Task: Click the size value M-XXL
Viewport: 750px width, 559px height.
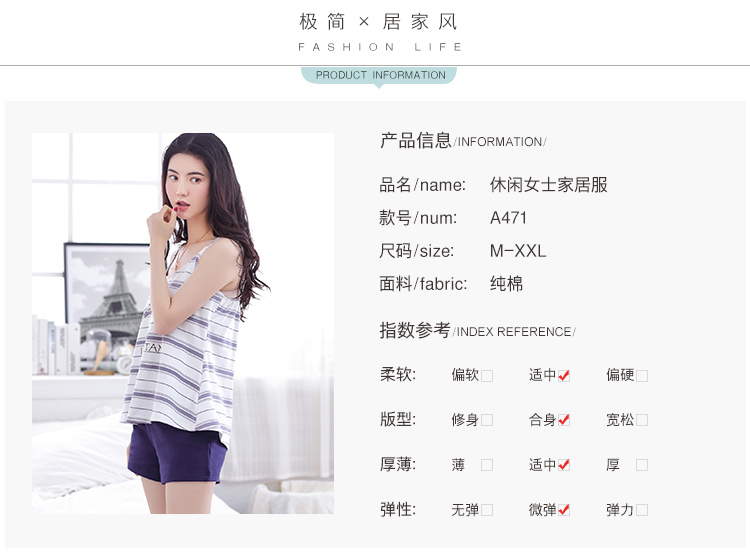Action: point(518,251)
